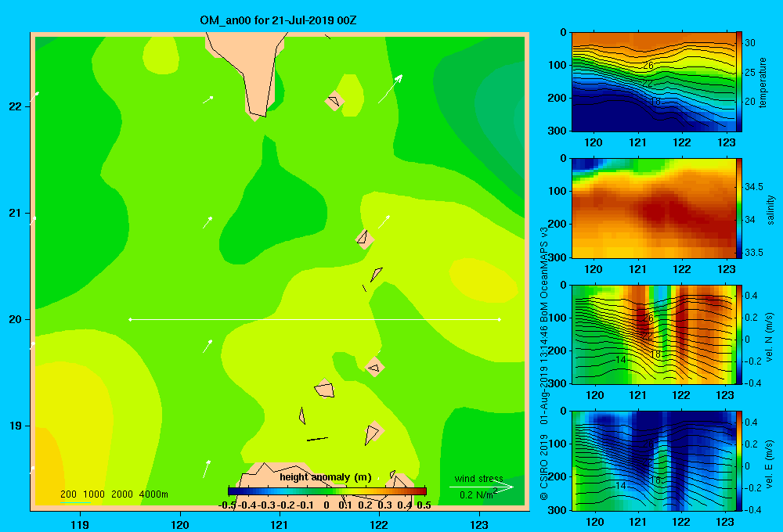Click longitude label '119' on the main map
Image resolution: width=783 pixels, height=532 pixels.
click(80, 524)
